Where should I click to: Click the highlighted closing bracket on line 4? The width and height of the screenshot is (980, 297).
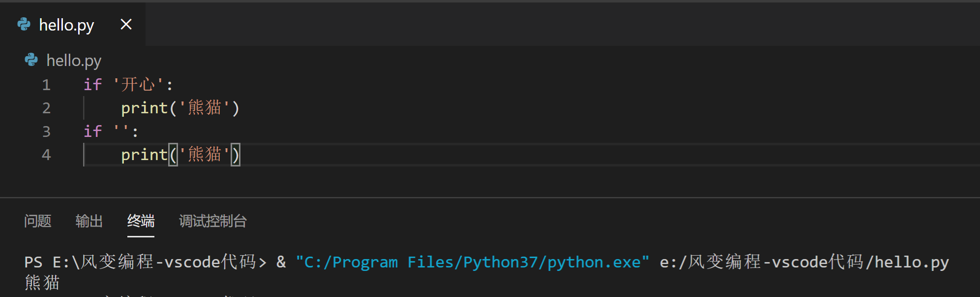coord(236,155)
